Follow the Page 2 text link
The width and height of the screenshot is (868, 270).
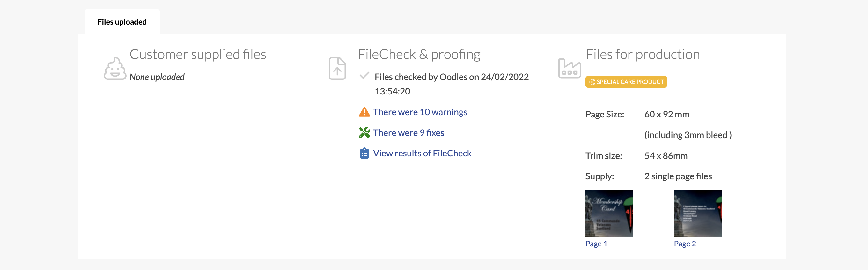[x=685, y=244]
